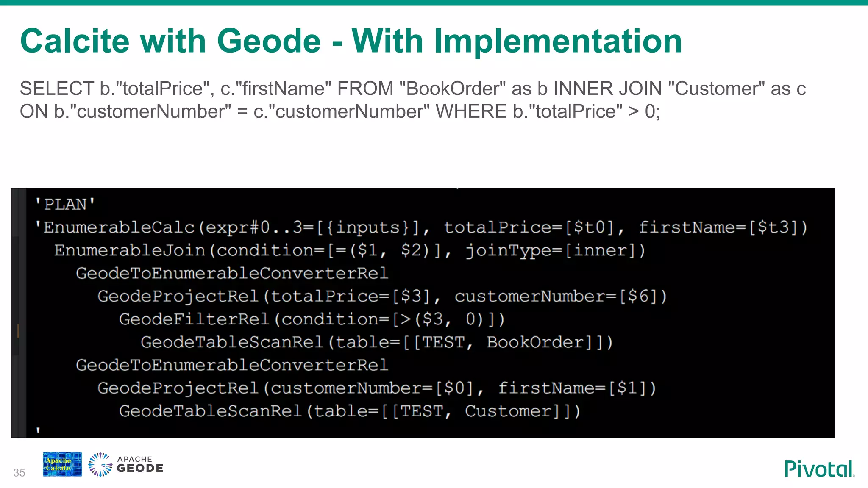The width and height of the screenshot is (868, 488).
Task: Click the second GeodeToEnumerableConverterRel line
Action: 231,365
